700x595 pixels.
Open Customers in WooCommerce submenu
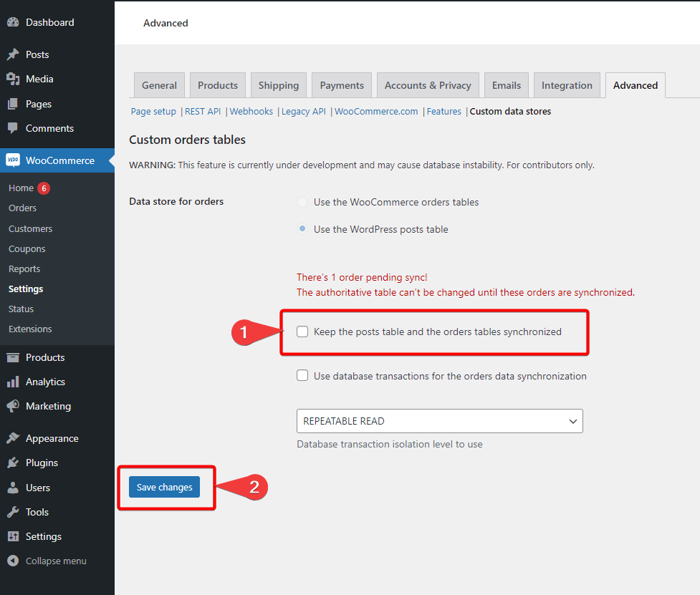coord(30,229)
